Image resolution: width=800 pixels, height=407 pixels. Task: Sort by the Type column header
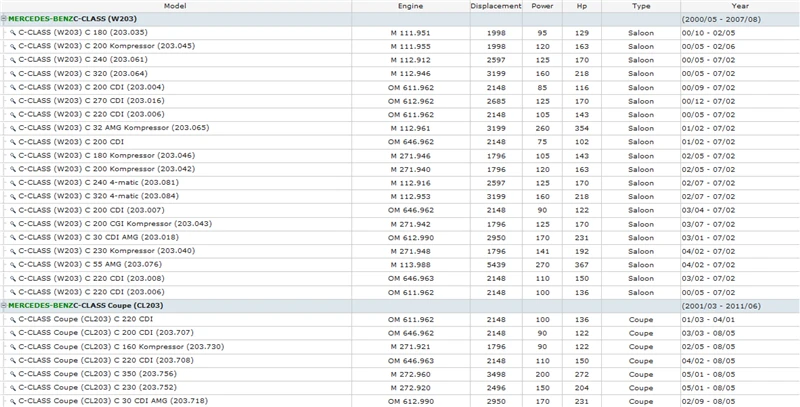641,6
